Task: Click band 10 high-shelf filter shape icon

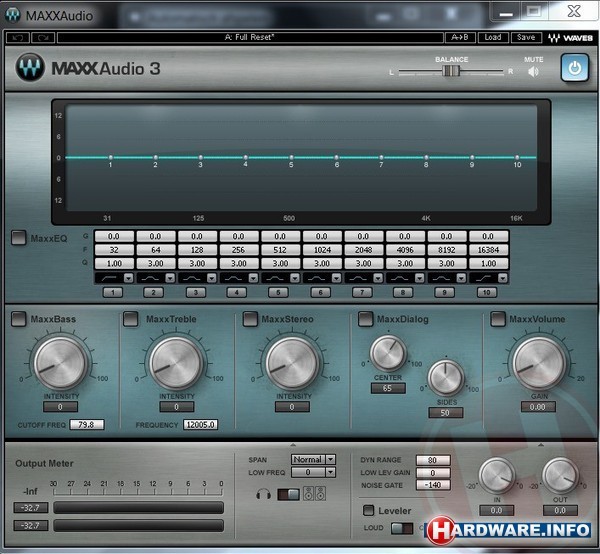Action: point(483,278)
